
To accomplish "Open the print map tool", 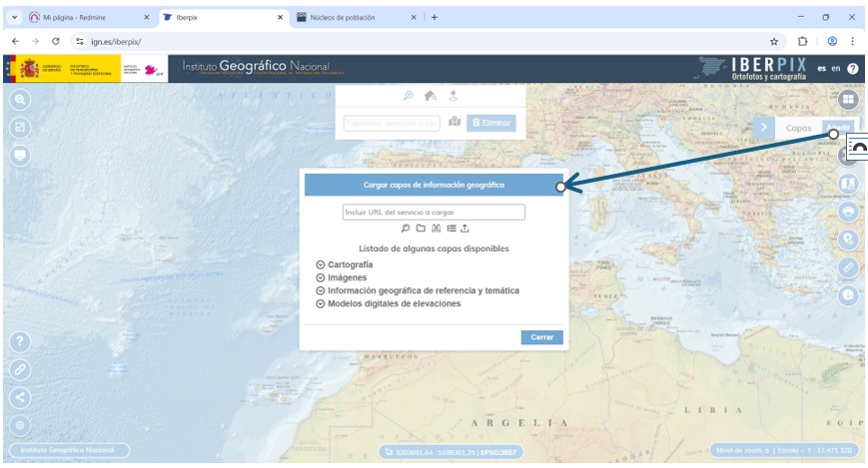I will [x=848, y=212].
